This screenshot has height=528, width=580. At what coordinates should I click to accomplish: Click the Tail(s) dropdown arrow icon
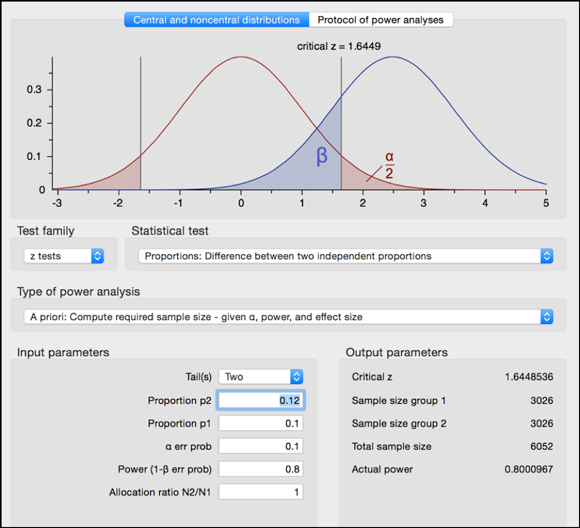[297, 377]
